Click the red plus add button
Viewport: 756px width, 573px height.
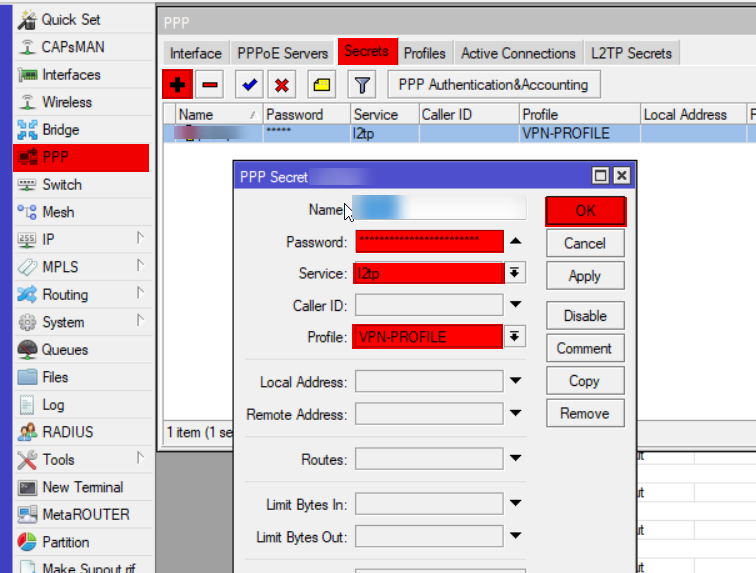coord(177,85)
